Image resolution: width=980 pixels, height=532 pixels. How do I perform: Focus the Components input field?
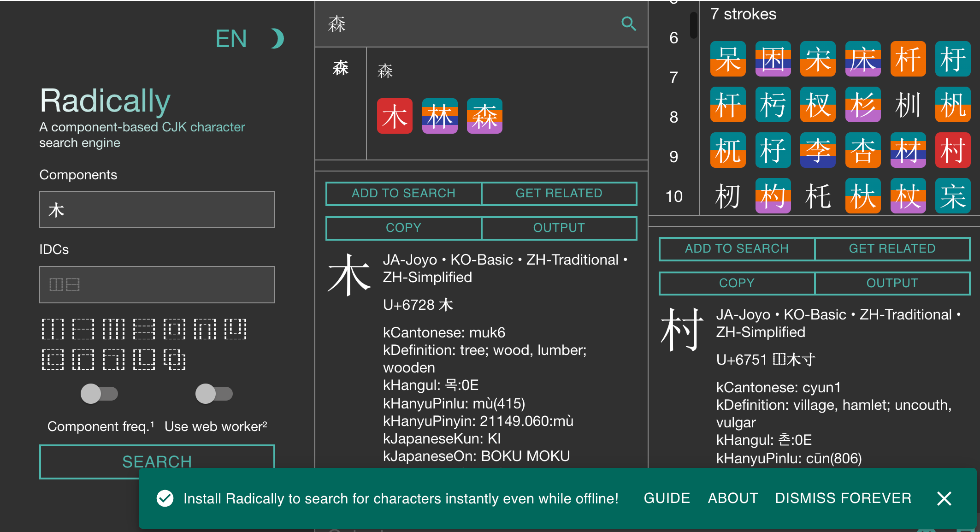point(157,210)
